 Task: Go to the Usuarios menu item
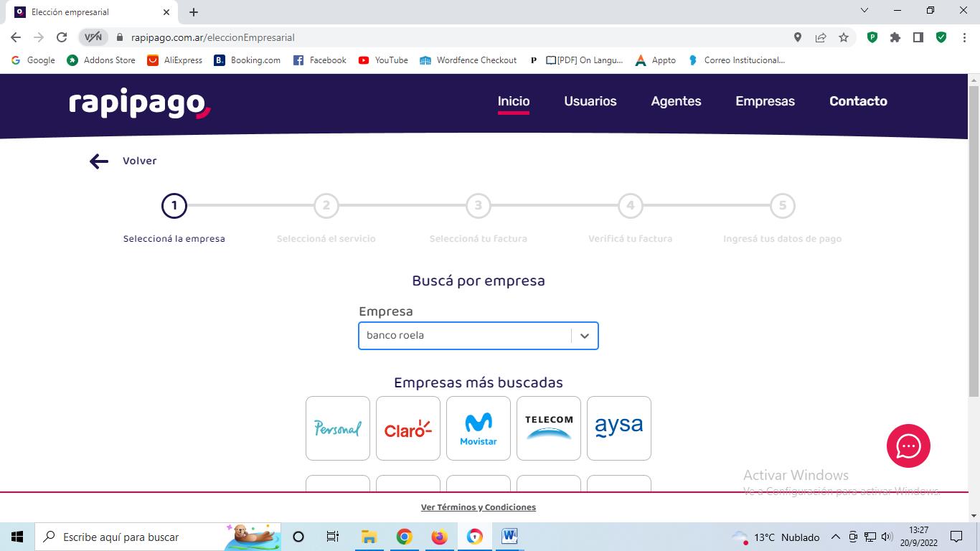(590, 101)
